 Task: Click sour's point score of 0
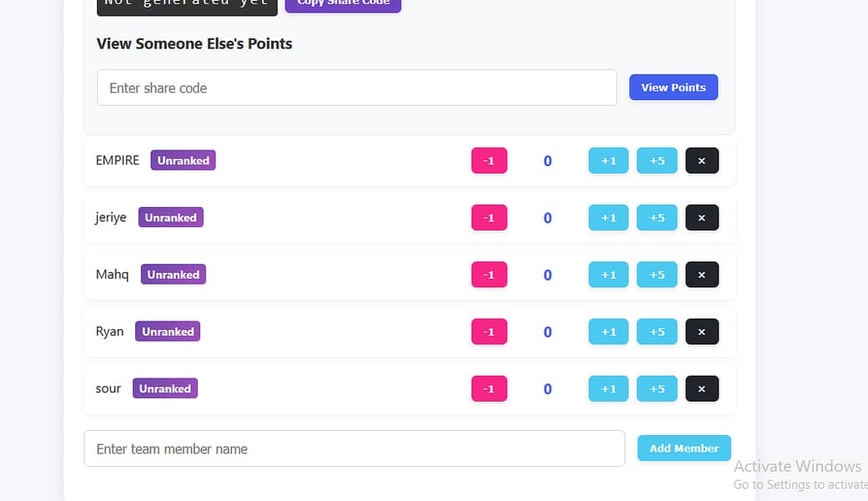pyautogui.click(x=548, y=389)
